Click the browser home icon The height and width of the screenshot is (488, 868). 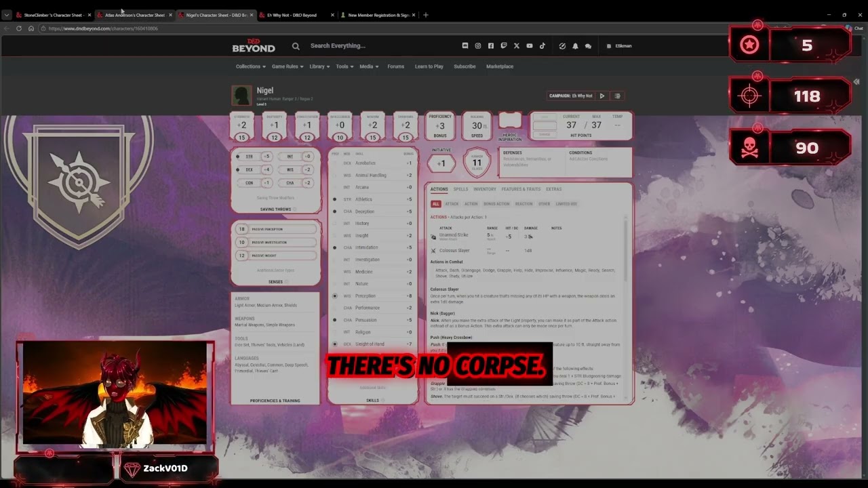point(31,28)
